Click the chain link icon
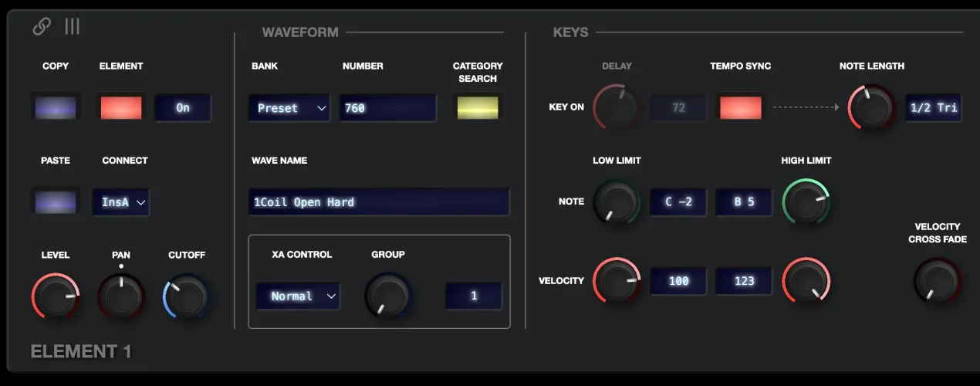980x386 pixels. [x=42, y=27]
